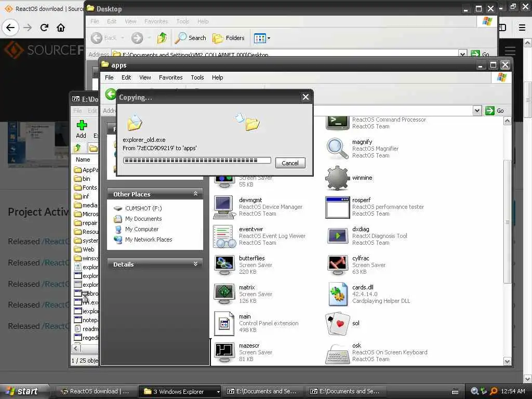Image resolution: width=532 pixels, height=399 pixels.
Task: Click the browser reload icon
Action: tap(44, 28)
